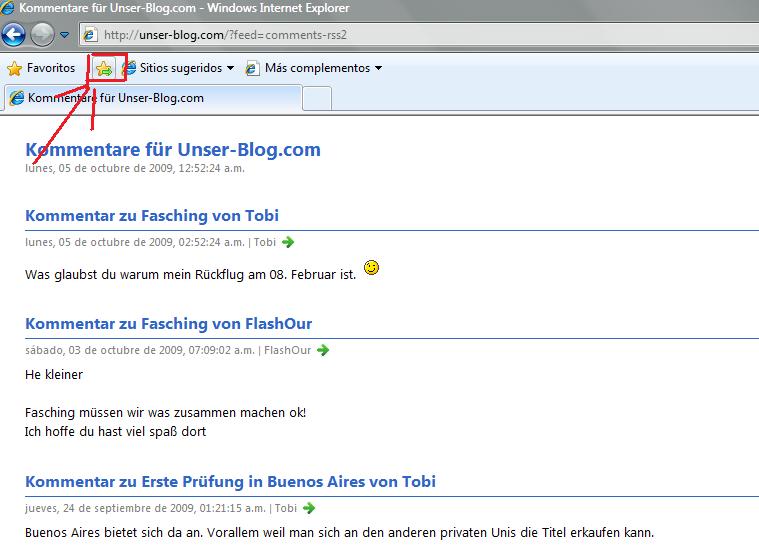Click green arrow beside Buenos Aires comment author
This screenshot has width=759, height=560.
click(x=309, y=508)
